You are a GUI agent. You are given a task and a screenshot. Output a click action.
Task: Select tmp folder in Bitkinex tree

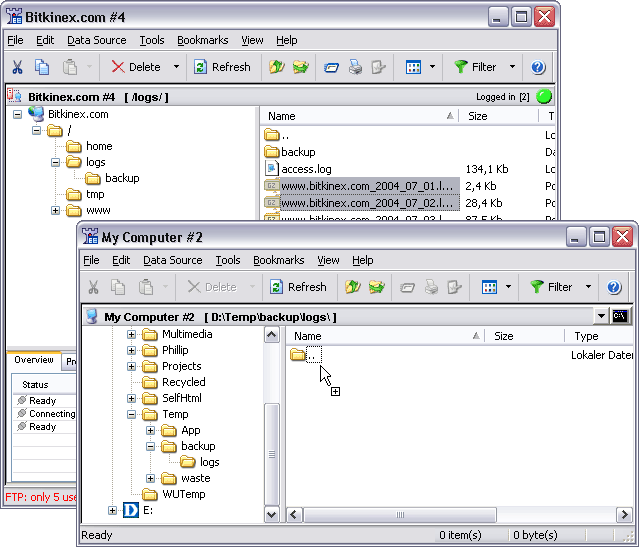tap(95, 194)
